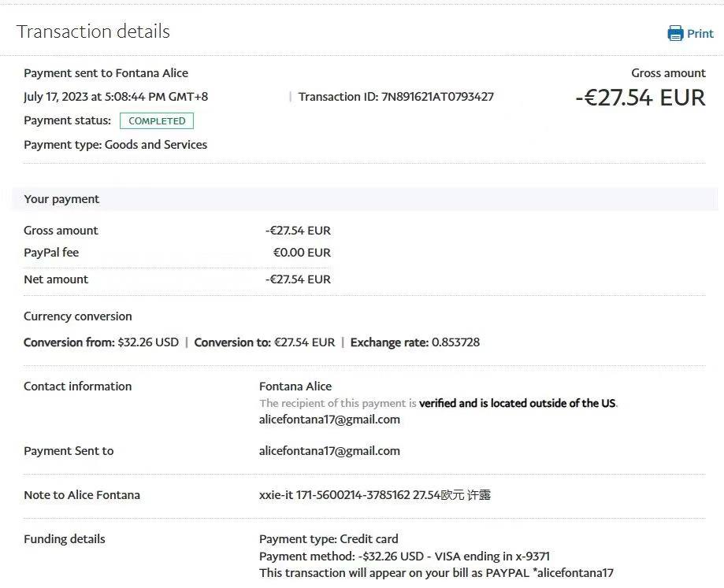
Task: Click the VISA ending in x-9371 line
Action: [404, 557]
